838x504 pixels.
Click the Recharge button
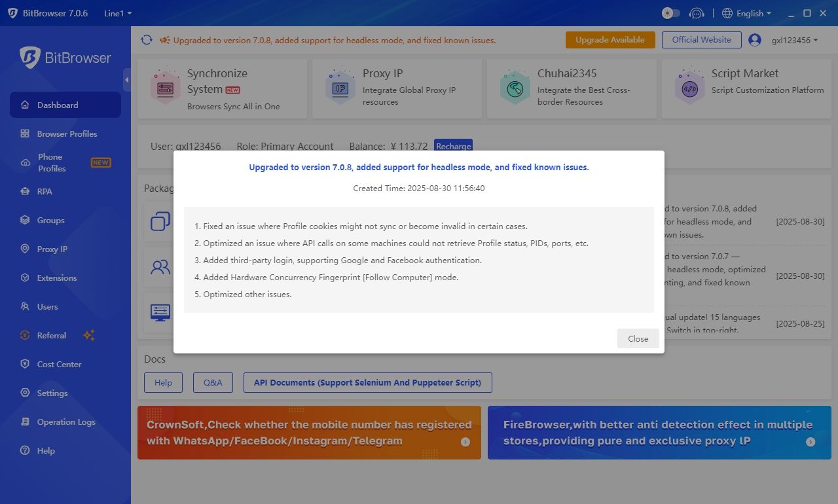point(453,146)
